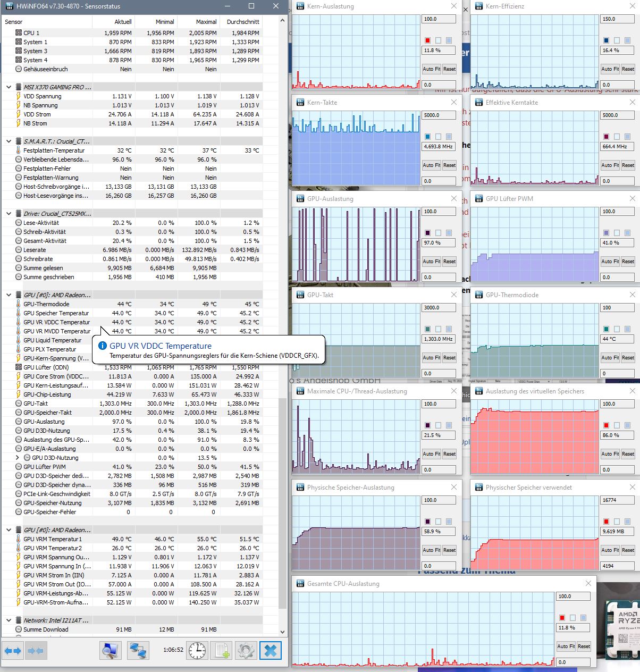Collapse the S.M.A.R.T.: Crucial_CT group
Viewport: 640px width, 672px height.
point(9,141)
